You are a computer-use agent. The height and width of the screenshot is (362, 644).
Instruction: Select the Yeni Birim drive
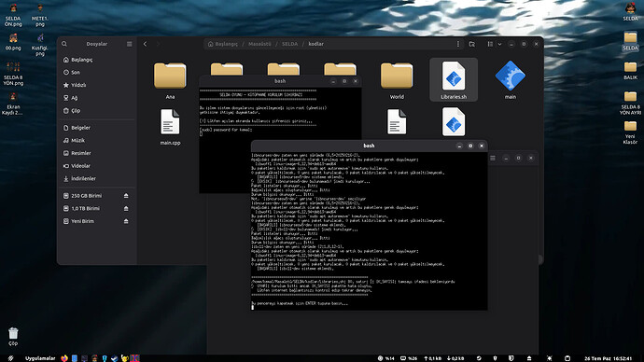point(97,222)
